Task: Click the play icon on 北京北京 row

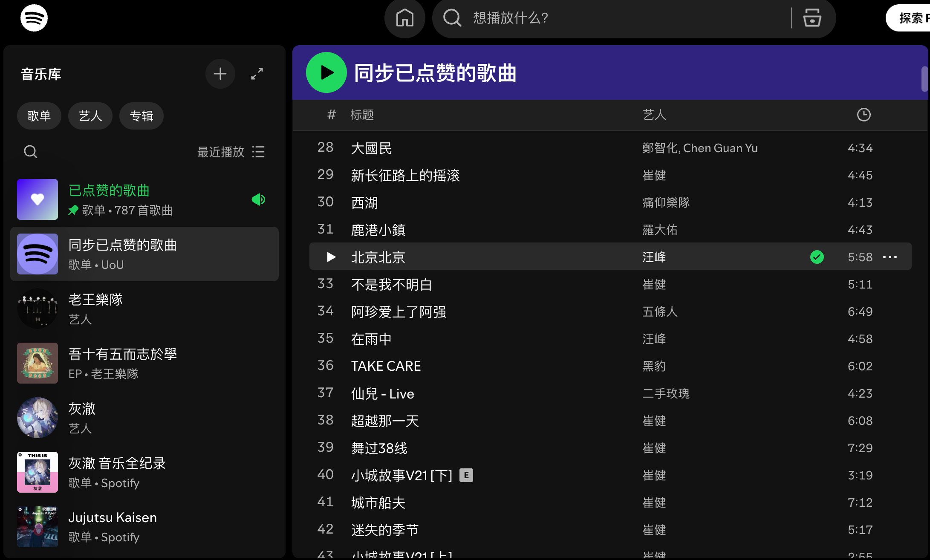Action: (331, 257)
